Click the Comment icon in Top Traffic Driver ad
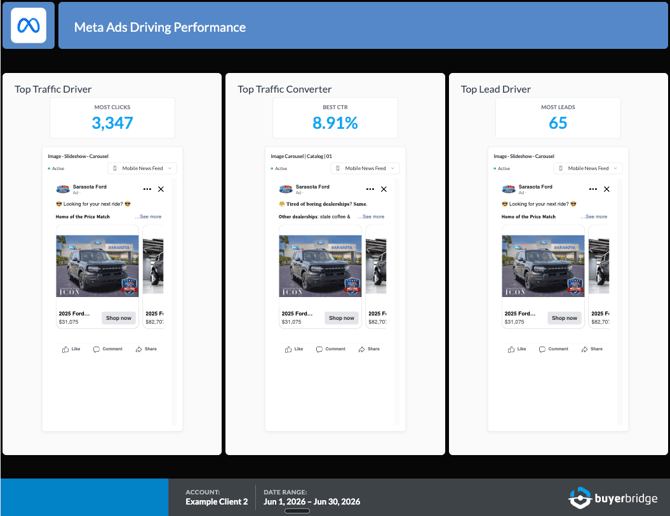 [96, 349]
